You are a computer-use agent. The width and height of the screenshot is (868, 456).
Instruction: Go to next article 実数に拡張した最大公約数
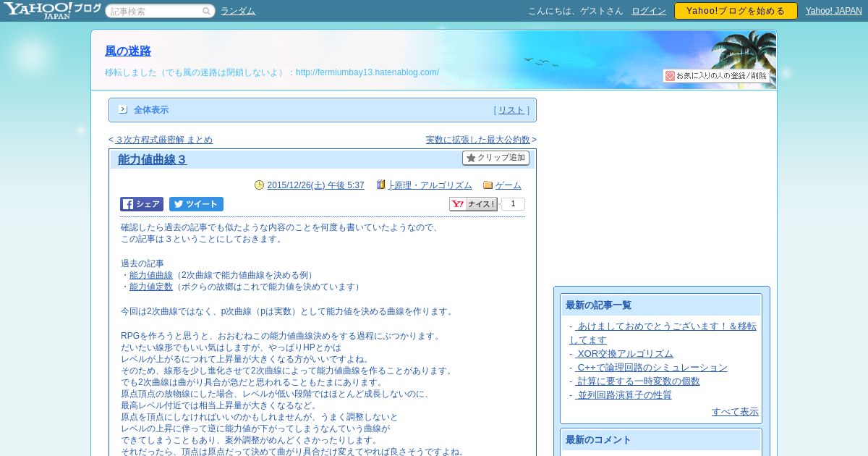point(478,140)
